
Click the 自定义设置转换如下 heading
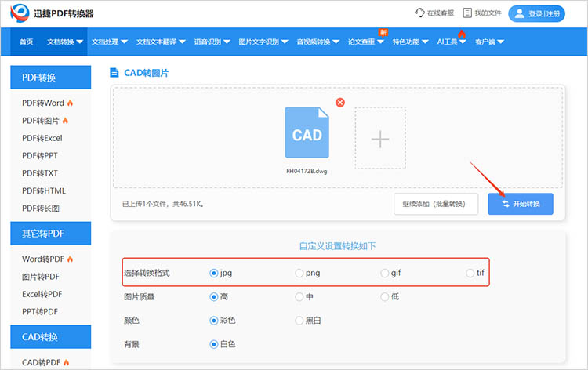[x=337, y=246]
